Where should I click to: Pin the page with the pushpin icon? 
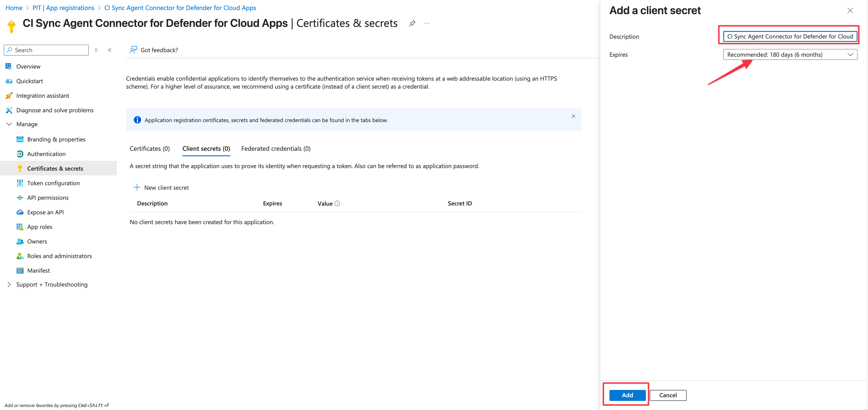tap(412, 23)
